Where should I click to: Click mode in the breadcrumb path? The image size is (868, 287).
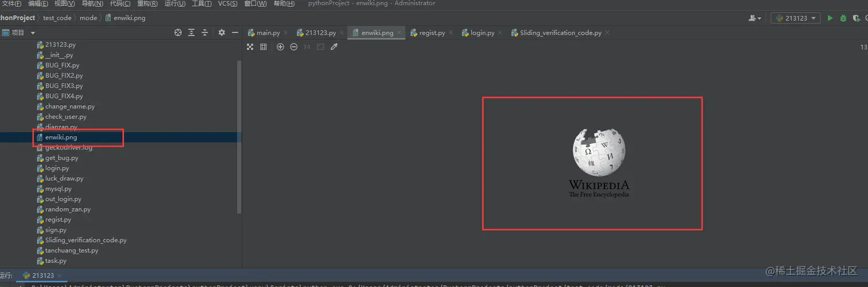click(x=88, y=18)
